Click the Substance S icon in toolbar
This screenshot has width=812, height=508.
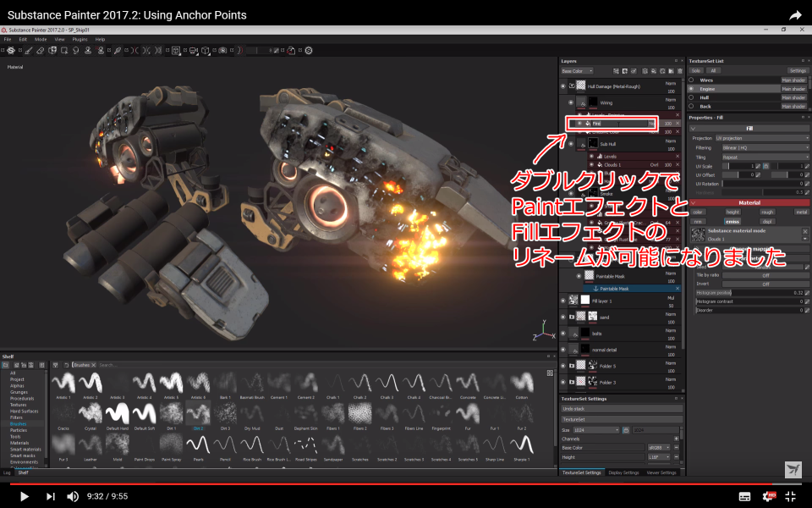(309, 50)
